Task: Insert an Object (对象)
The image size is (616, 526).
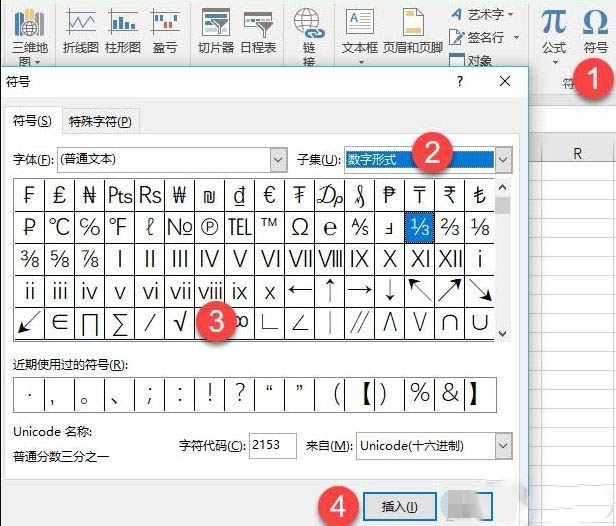Action: (471, 60)
